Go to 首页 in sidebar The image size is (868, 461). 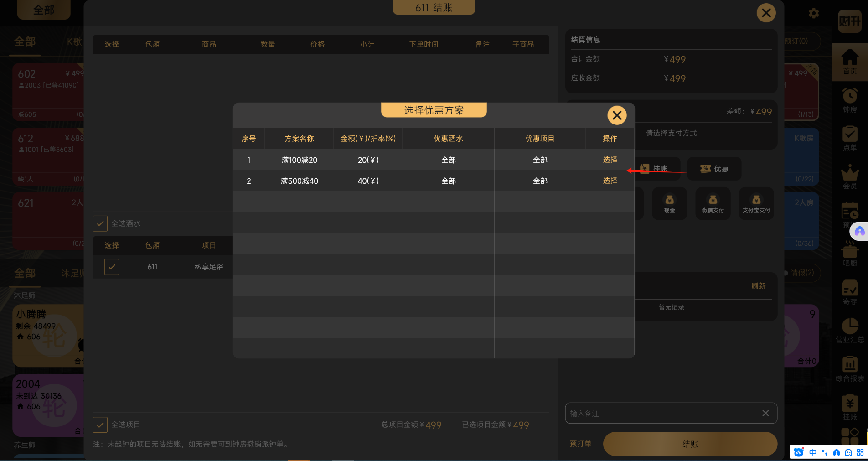pos(850,62)
